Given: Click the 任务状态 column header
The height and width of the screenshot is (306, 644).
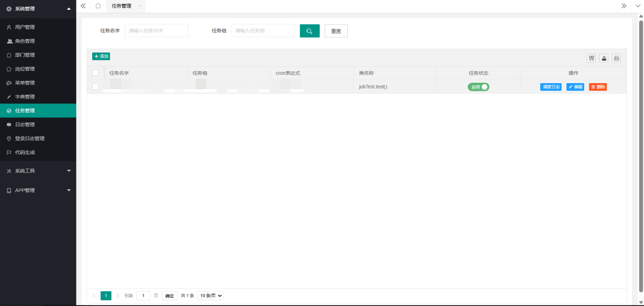Looking at the screenshot, I should tap(478, 73).
